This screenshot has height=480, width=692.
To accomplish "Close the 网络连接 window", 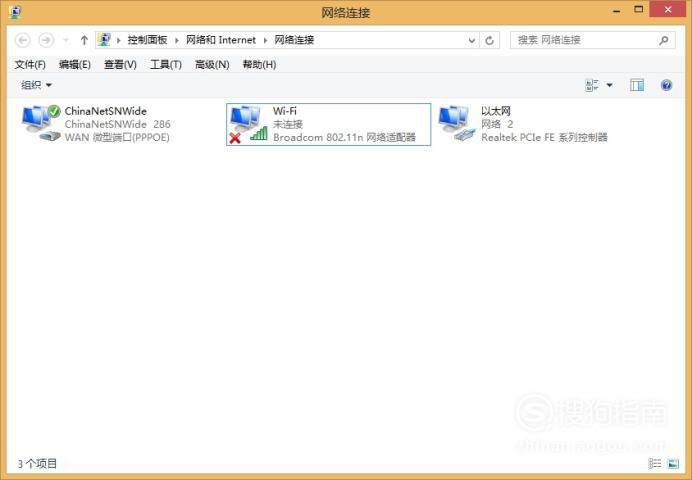I will pos(668,10).
